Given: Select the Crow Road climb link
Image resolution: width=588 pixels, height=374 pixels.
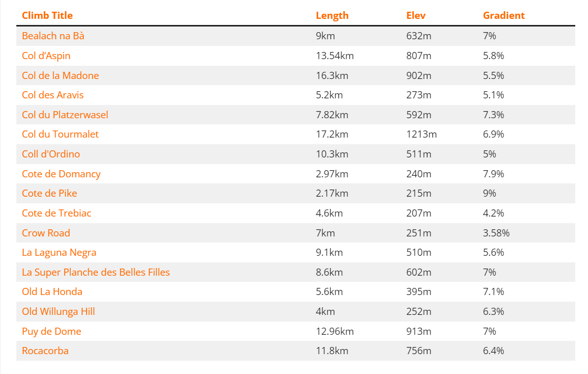Looking at the screenshot, I should pos(46,233).
